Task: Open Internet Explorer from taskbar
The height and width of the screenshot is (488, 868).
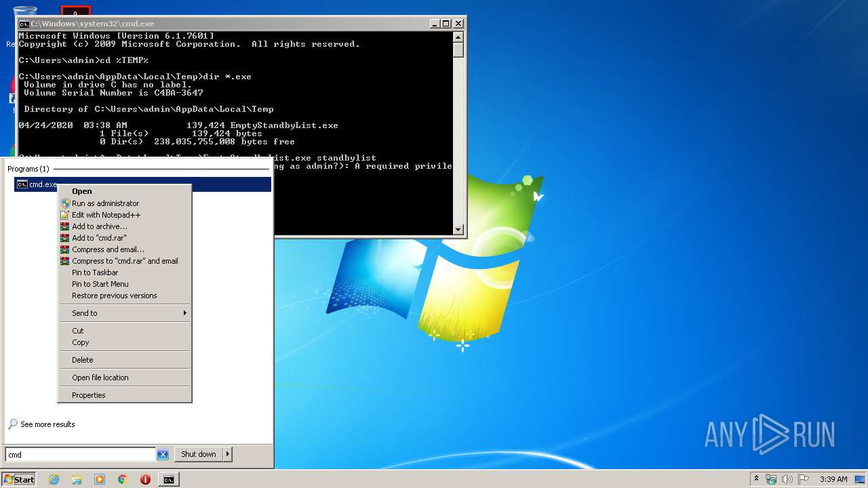Action: pyautogui.click(x=54, y=479)
